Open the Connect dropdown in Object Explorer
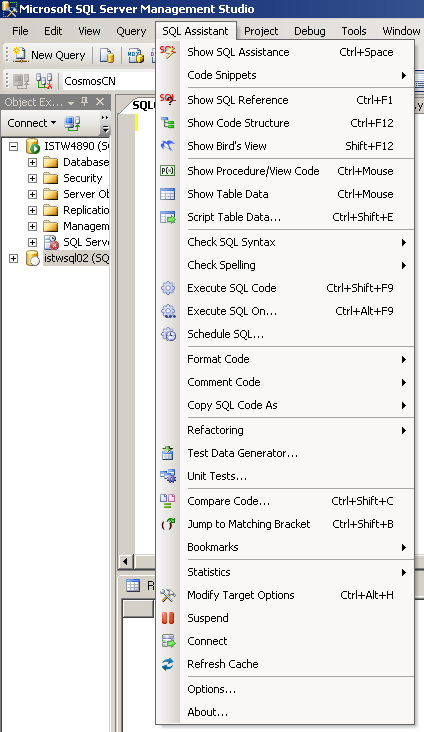 [x=32, y=123]
